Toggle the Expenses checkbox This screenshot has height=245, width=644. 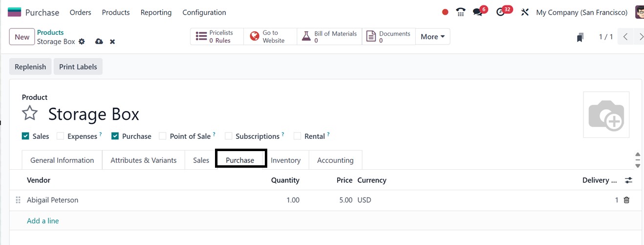pos(61,136)
